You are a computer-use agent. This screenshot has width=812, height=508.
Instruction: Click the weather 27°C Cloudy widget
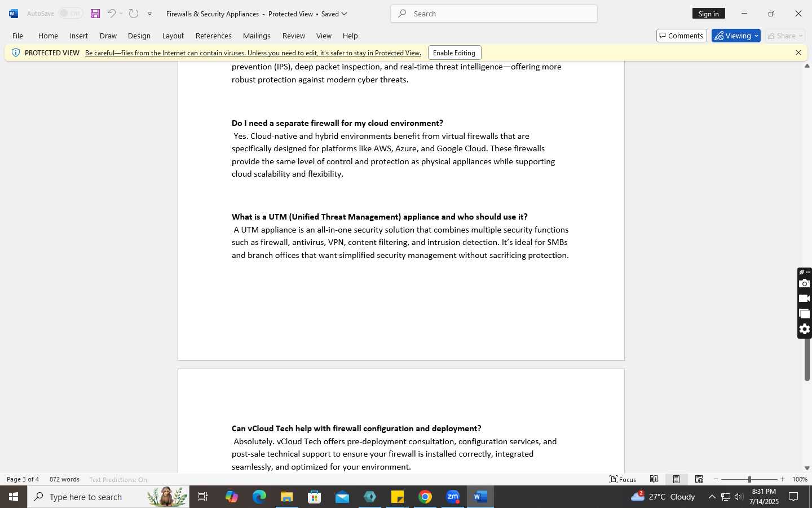[663, 497]
